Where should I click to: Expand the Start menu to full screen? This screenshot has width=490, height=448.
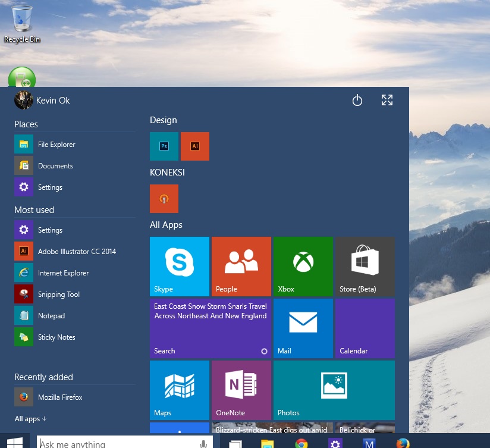click(x=387, y=100)
